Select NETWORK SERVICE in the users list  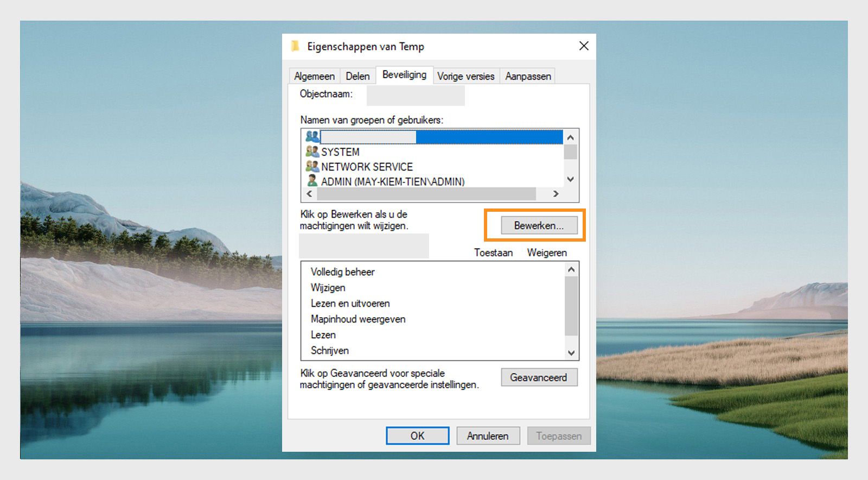[367, 167]
